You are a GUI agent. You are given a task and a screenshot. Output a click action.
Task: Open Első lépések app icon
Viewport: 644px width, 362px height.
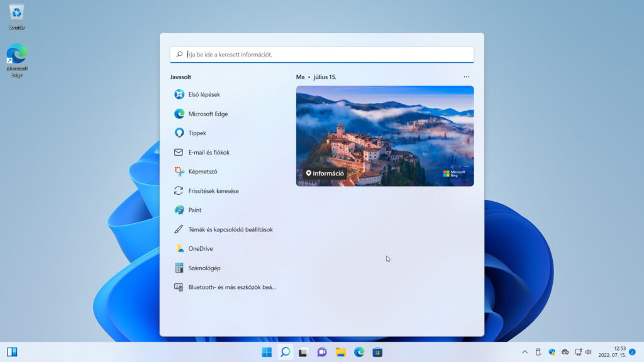pos(179,94)
